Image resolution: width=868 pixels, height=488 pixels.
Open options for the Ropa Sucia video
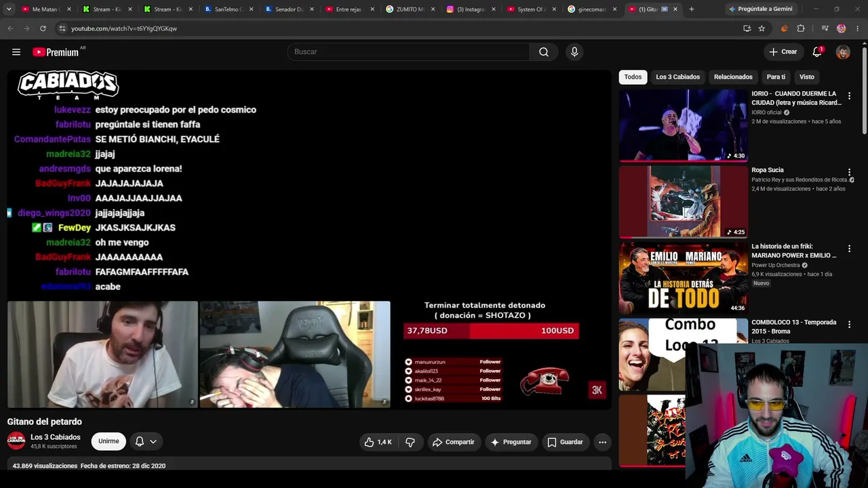pos(849,173)
